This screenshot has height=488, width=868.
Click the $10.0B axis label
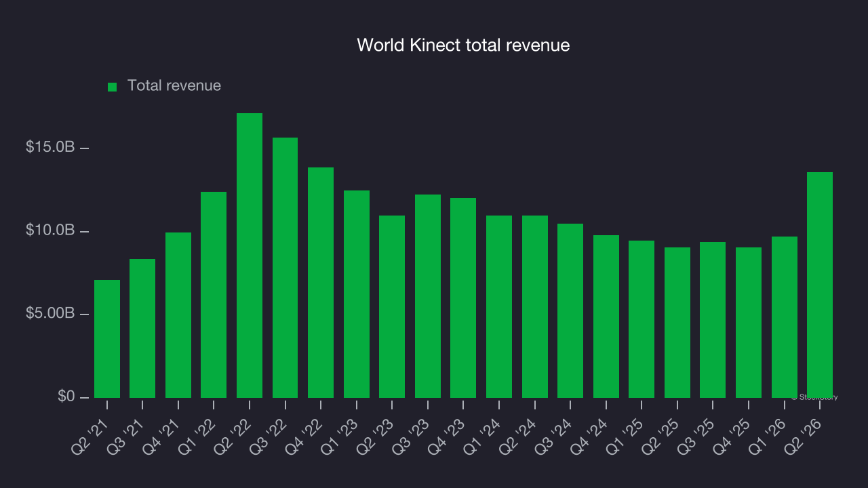(50, 230)
